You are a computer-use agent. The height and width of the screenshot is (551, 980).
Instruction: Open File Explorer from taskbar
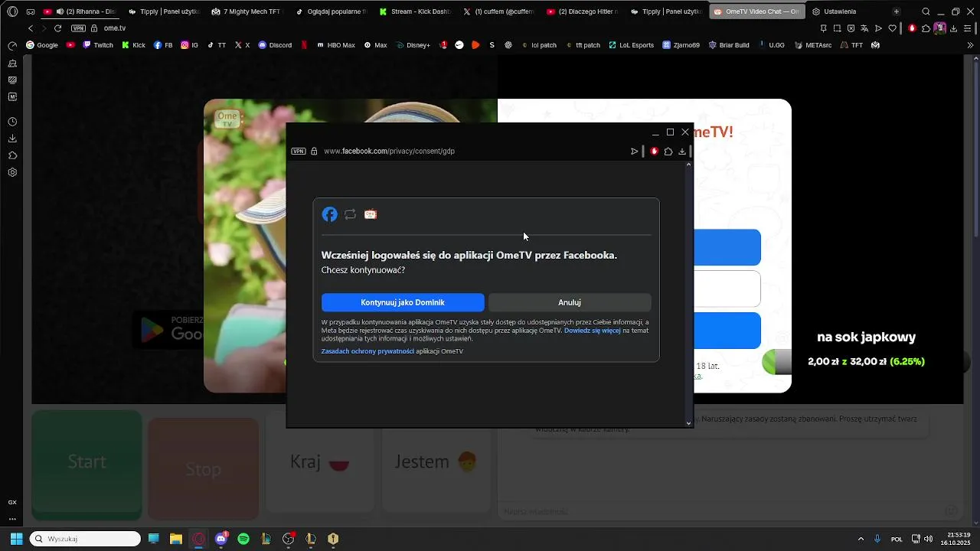point(176,539)
